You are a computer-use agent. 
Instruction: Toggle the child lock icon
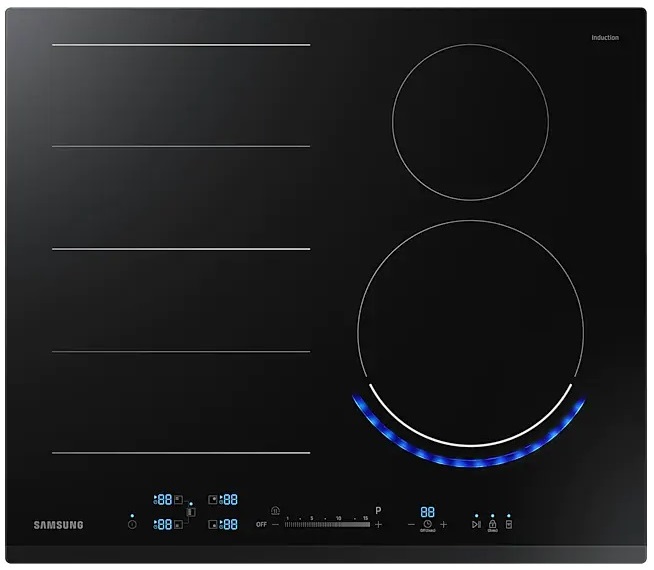[492, 524]
